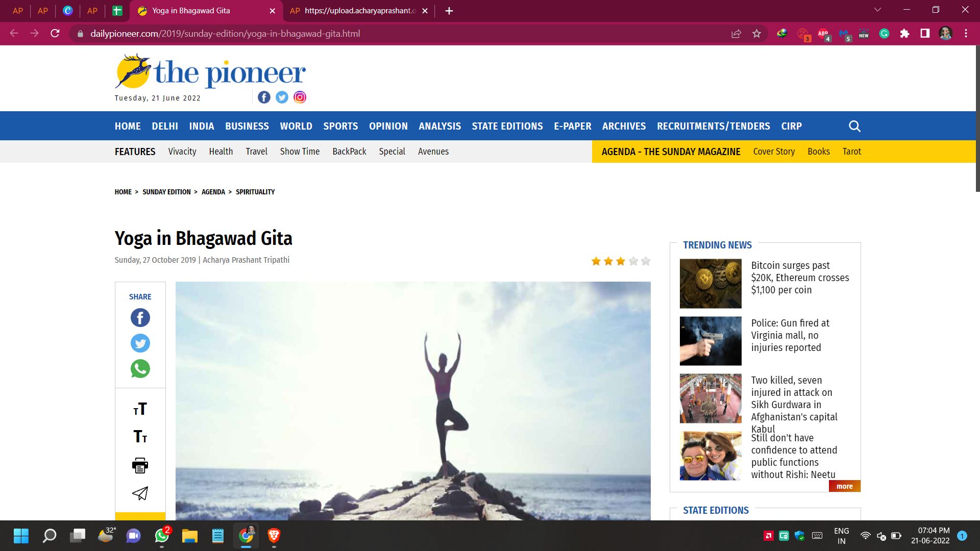Share article through WhatsApp icon
Image resolution: width=980 pixels, height=551 pixels.
pos(140,369)
